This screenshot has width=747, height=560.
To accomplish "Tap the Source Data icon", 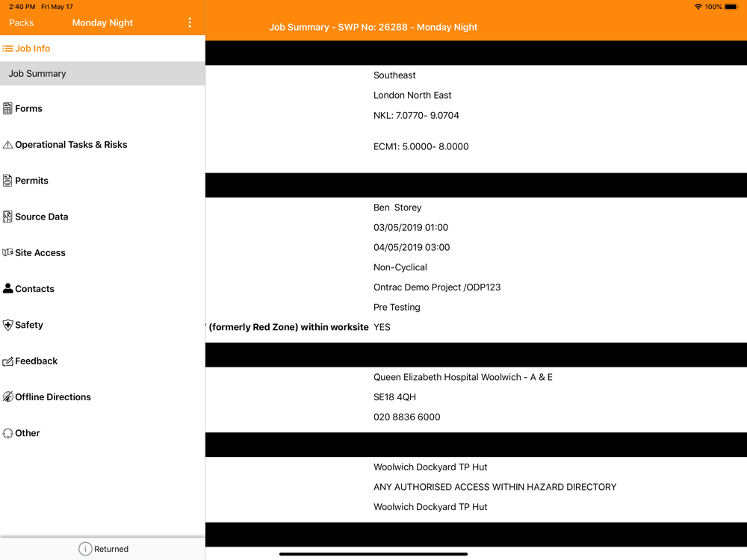I will click(x=7, y=217).
